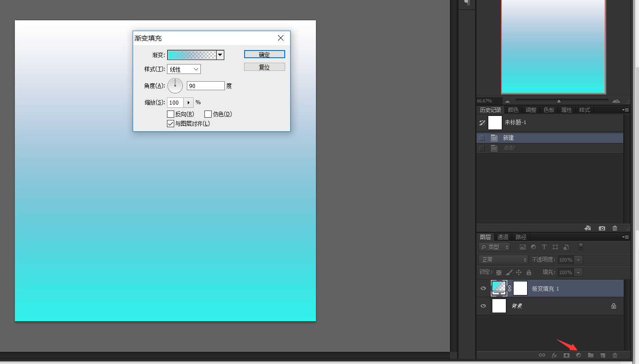Viewport: 639px width, 364px height.
Task: Close the 渐变填充 dialog
Action: [x=281, y=38]
